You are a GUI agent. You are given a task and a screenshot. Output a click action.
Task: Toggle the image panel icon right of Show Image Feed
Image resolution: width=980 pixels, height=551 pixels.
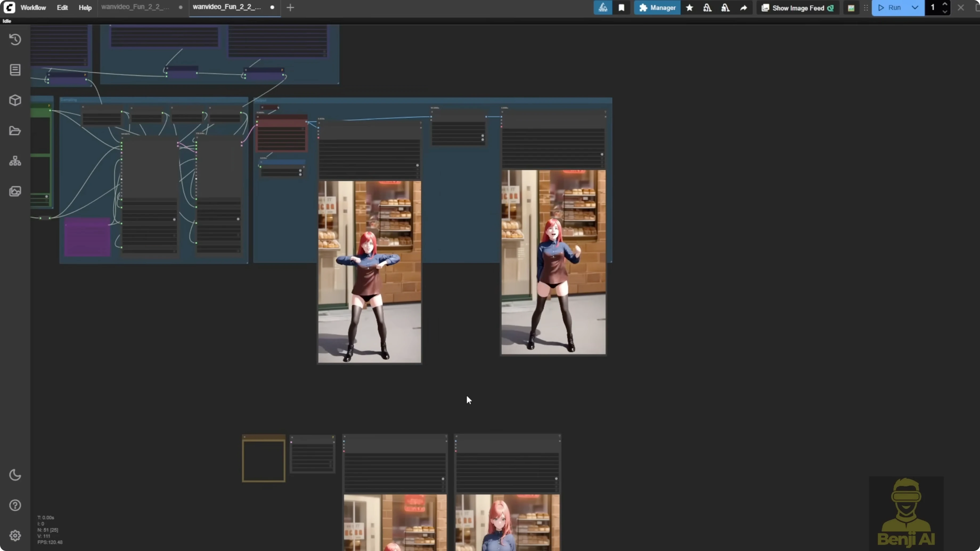pos(851,7)
